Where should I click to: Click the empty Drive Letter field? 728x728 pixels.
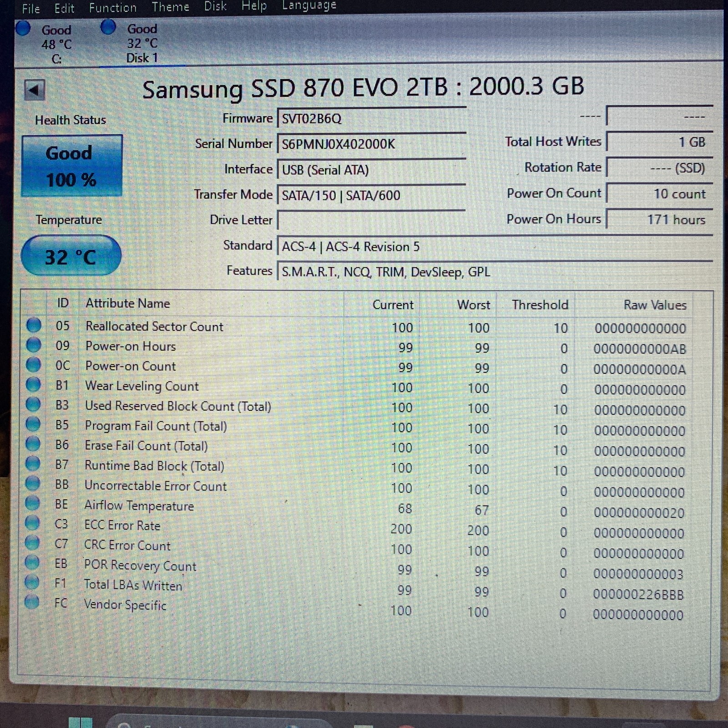371,220
